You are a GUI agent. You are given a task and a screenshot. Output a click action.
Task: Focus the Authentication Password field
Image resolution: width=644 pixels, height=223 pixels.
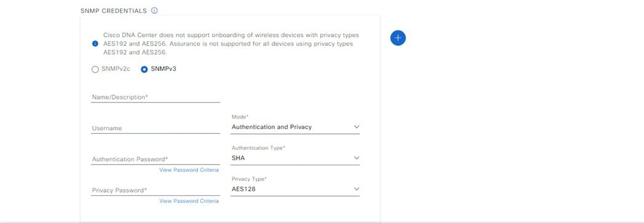click(x=155, y=159)
